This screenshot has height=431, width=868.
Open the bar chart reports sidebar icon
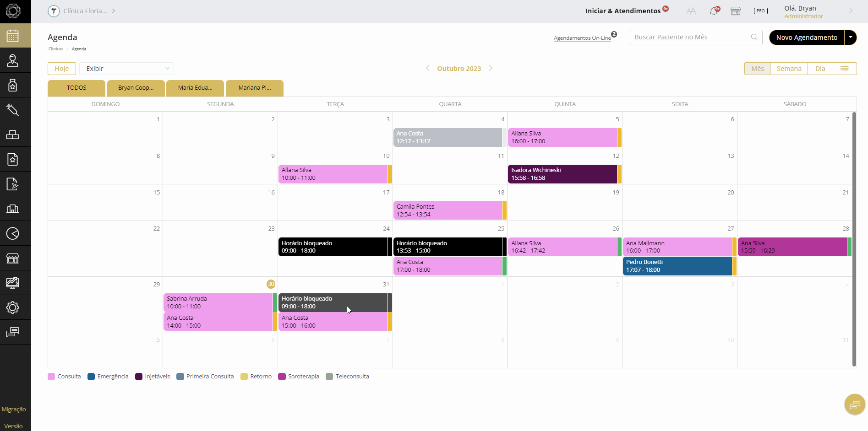coord(13,209)
